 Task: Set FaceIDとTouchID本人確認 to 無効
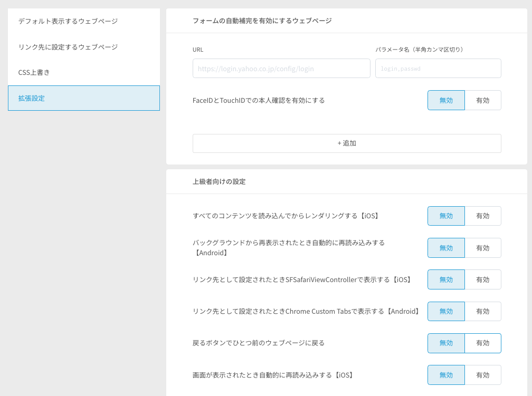[446, 100]
